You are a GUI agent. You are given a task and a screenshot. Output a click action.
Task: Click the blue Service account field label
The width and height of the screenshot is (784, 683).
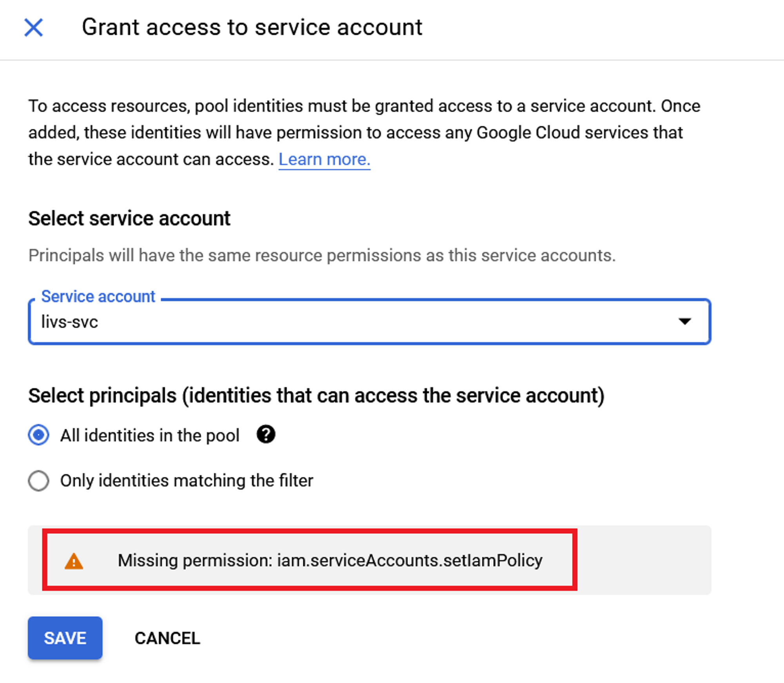[x=98, y=296]
